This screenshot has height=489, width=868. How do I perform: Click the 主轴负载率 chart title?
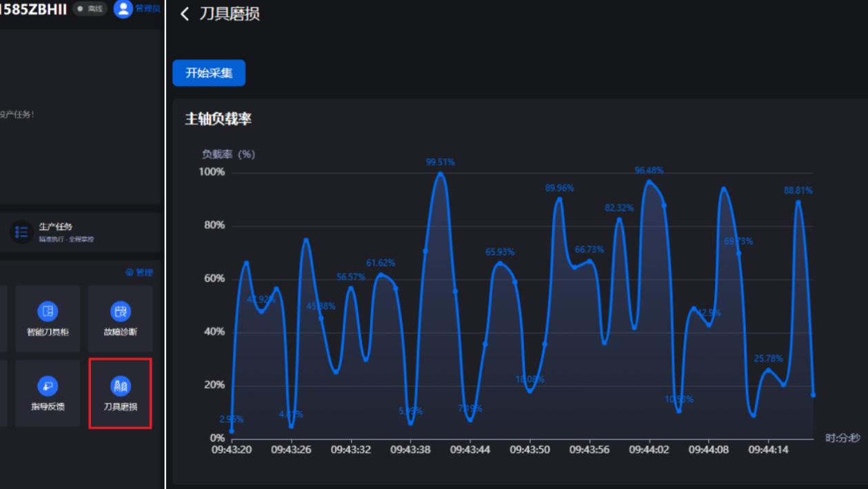pos(217,117)
